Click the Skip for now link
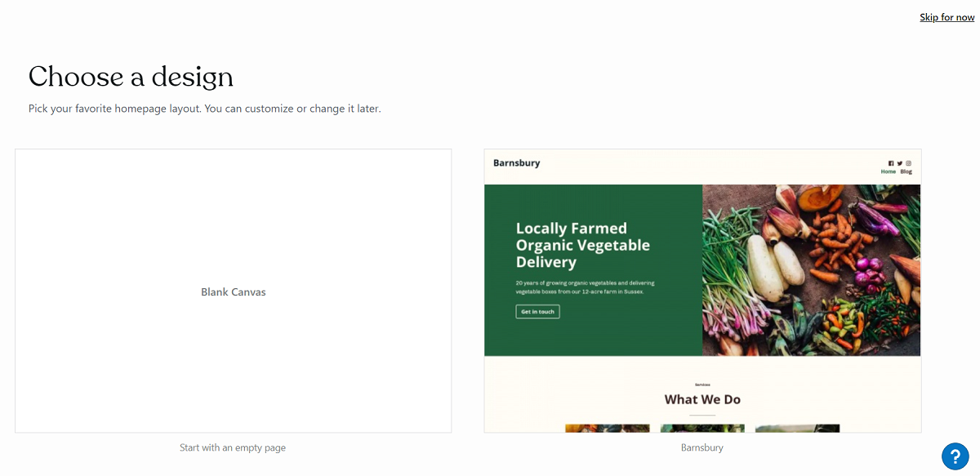The height and width of the screenshot is (476, 980). pos(947,16)
